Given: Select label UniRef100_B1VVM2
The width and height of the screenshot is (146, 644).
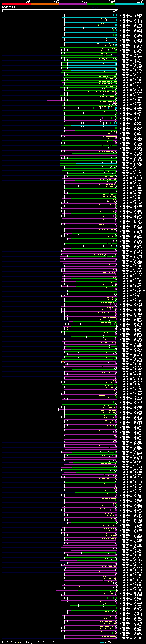Looking at the screenshot, I should [x=131, y=67].
